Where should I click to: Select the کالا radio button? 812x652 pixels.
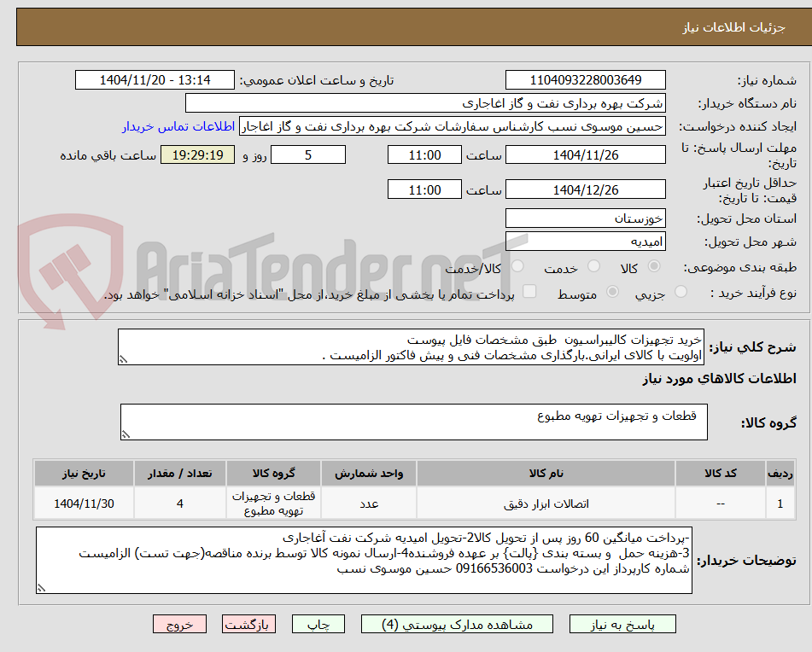click(x=654, y=266)
